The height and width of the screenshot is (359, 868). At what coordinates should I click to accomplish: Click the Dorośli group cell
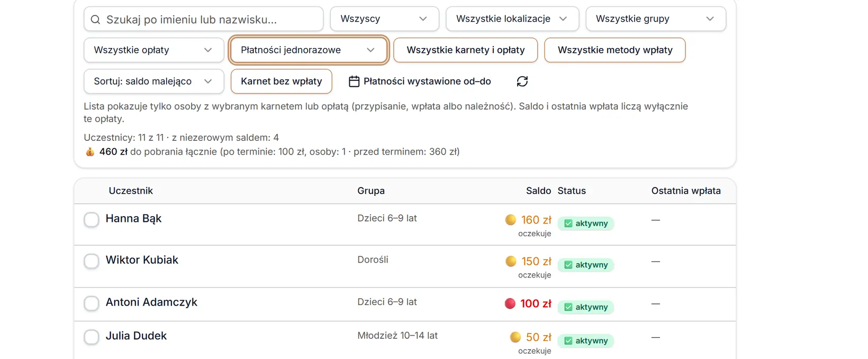coord(373,259)
